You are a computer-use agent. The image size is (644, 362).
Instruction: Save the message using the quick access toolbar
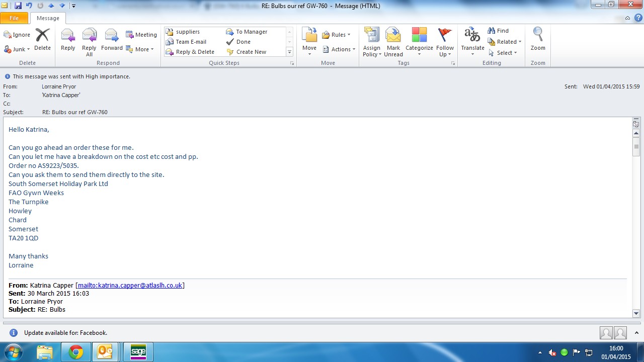18,6
